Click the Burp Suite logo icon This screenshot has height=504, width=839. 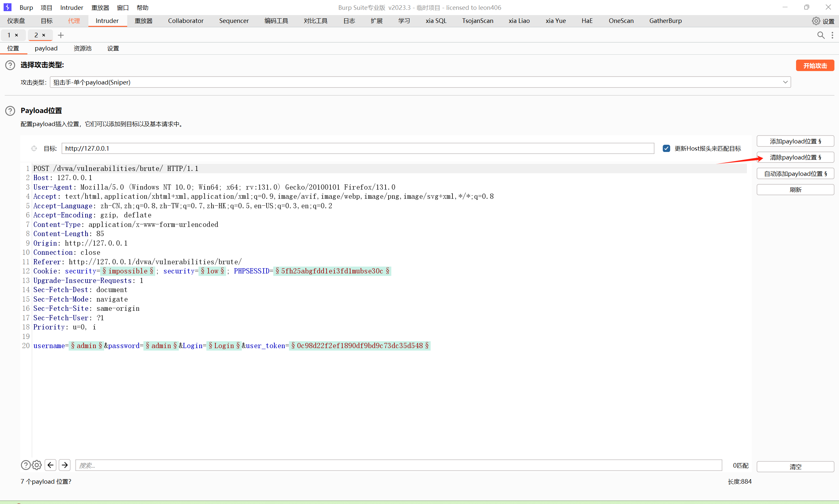8,7
